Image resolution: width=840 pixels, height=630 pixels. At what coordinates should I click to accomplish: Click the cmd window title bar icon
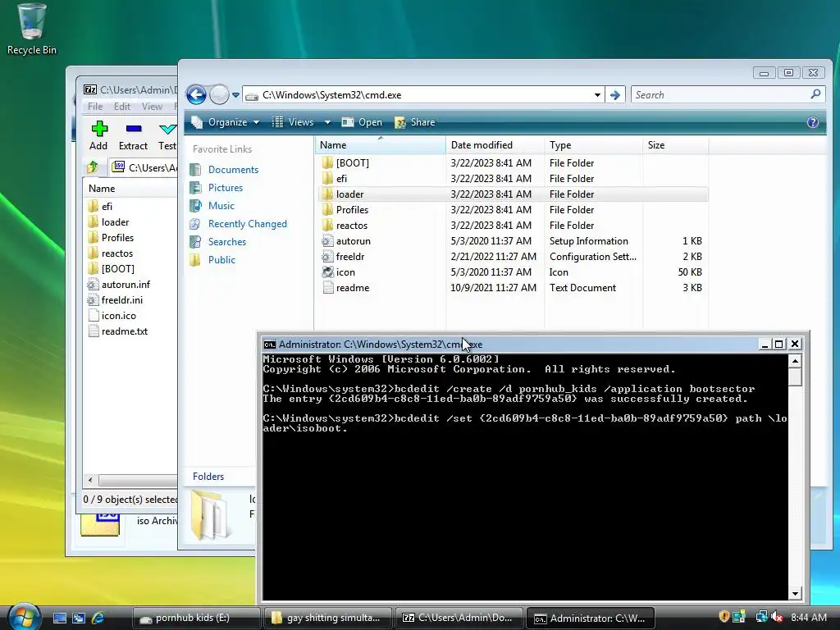269,345
